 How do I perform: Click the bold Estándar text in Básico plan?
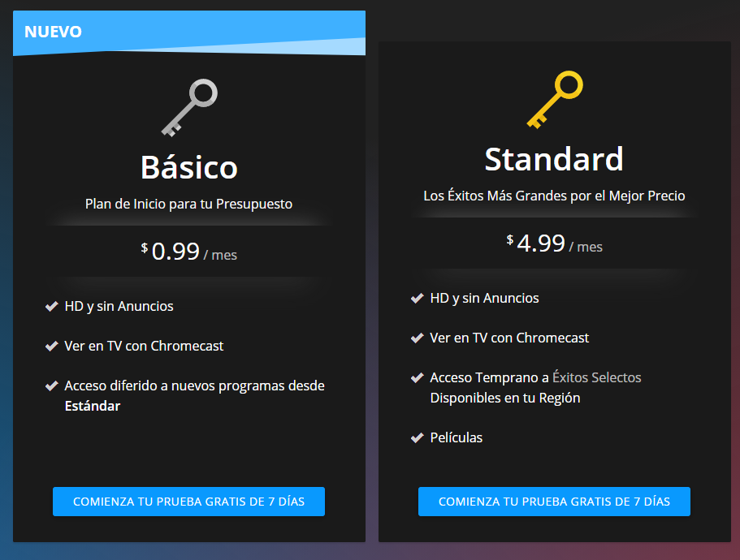tap(92, 406)
